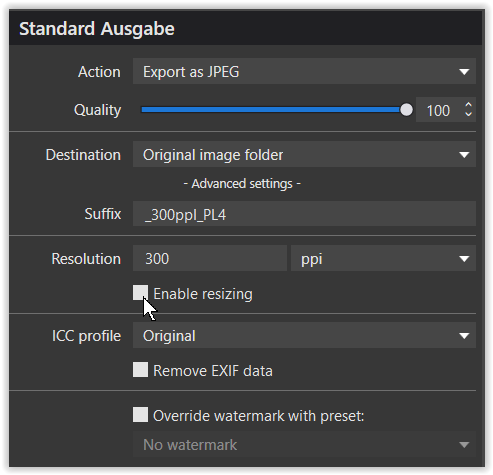This screenshot has height=475, width=493.
Task: Click the Resolution value field showing 300
Action: (210, 258)
